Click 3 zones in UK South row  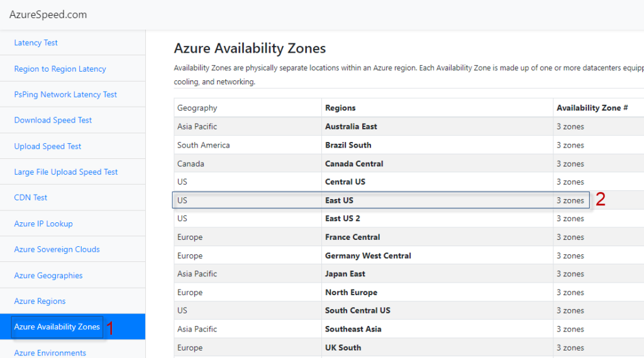point(570,348)
